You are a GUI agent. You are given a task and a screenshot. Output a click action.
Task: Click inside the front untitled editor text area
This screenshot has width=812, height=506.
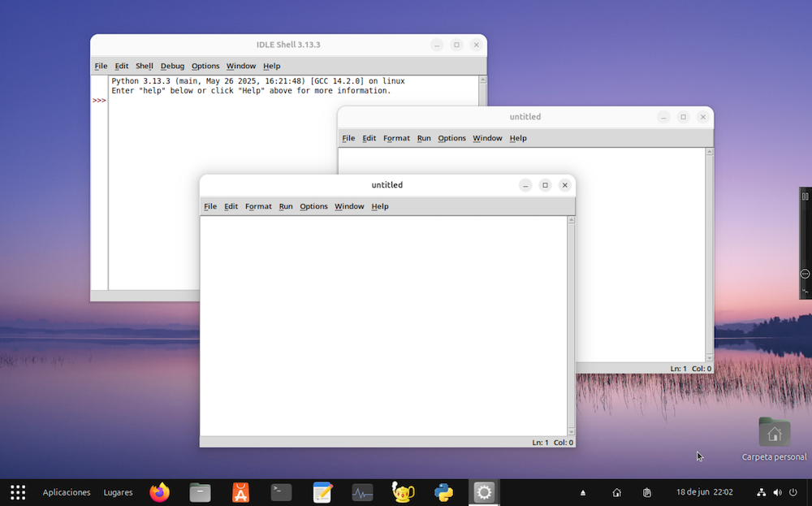[x=382, y=325]
